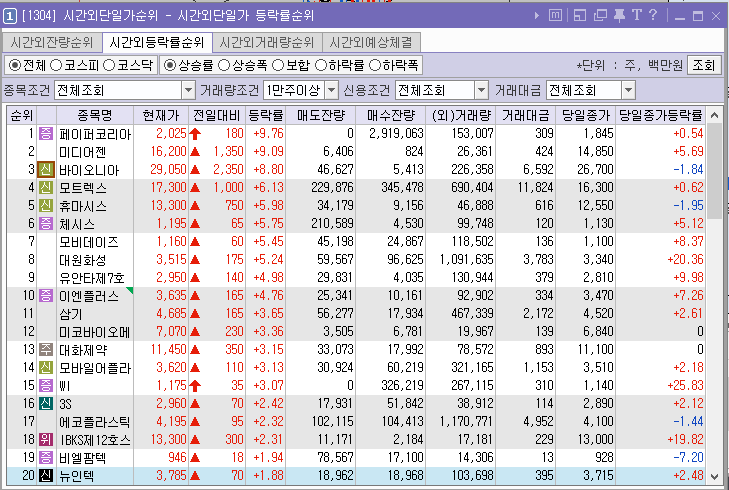Click the 신 badge next to 휴마시스
729x490 pixels.
[46, 205]
